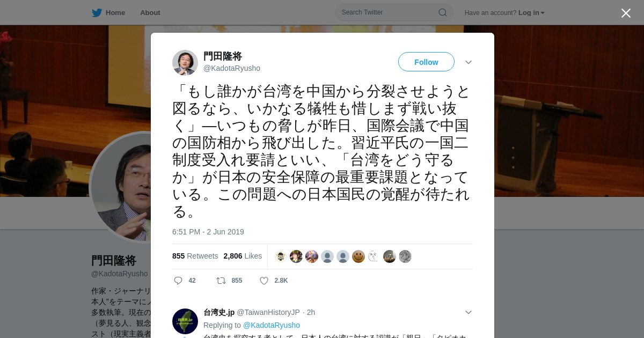Close the tweet overlay with X icon
The width and height of the screenshot is (644, 338).
pyautogui.click(x=626, y=13)
